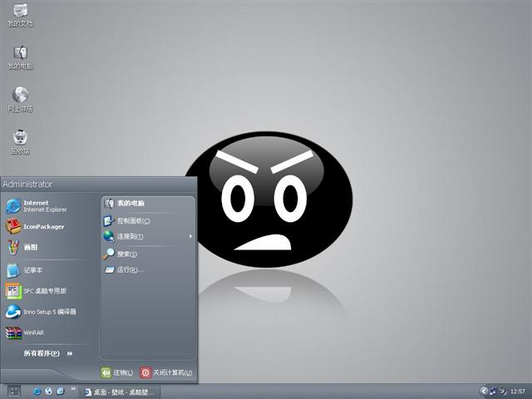Launch Internet Explorer from quick launch bar

[x=37, y=392]
